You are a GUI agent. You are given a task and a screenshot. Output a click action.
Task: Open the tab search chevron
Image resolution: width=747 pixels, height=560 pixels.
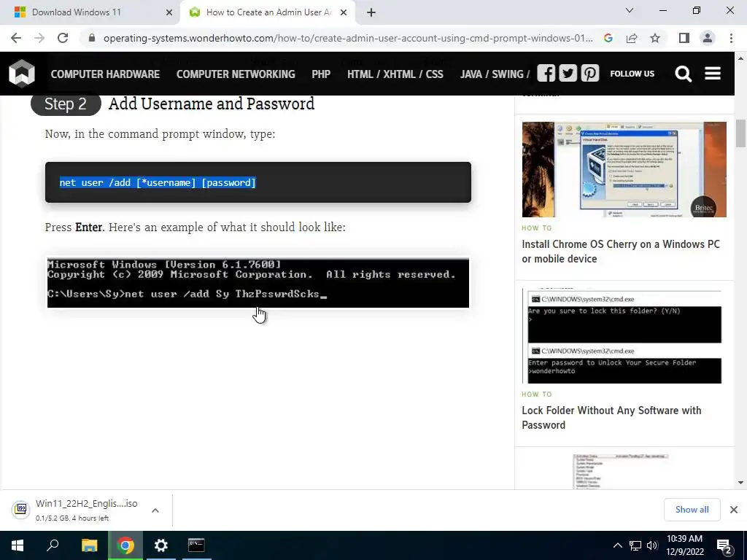[x=630, y=10]
